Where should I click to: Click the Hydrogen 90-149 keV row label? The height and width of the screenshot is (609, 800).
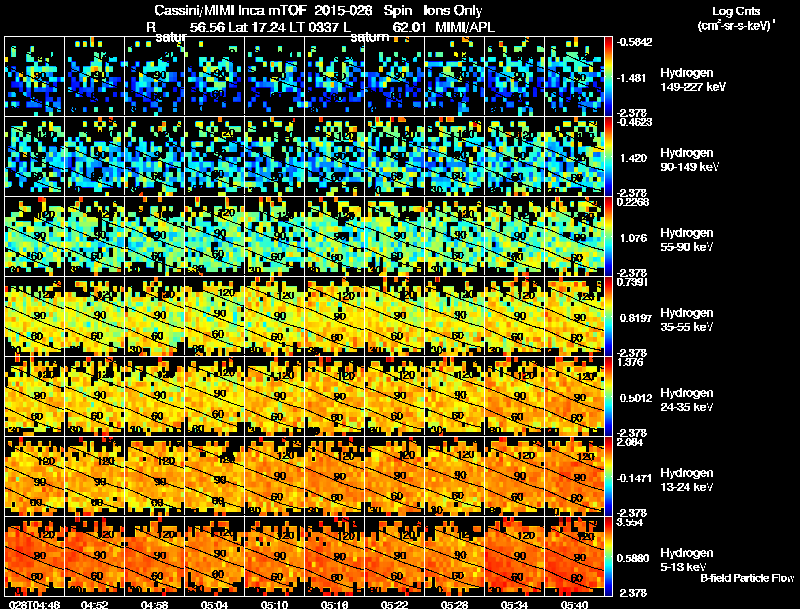689,160
